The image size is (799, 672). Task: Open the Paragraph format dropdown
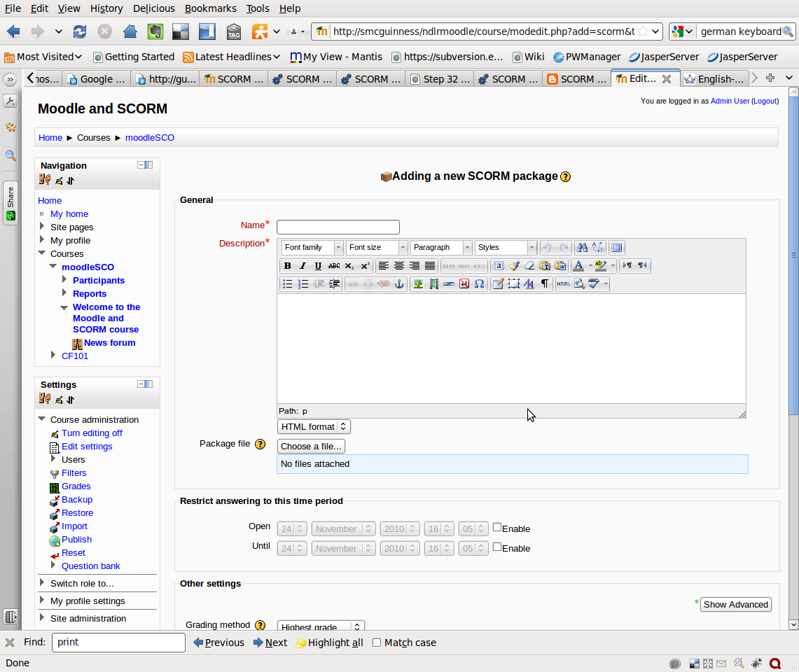(x=440, y=248)
